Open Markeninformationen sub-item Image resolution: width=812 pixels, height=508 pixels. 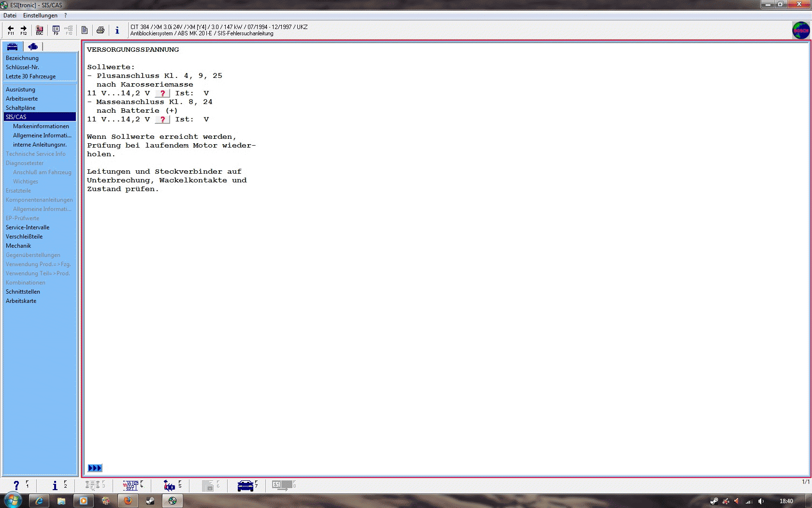pyautogui.click(x=41, y=126)
